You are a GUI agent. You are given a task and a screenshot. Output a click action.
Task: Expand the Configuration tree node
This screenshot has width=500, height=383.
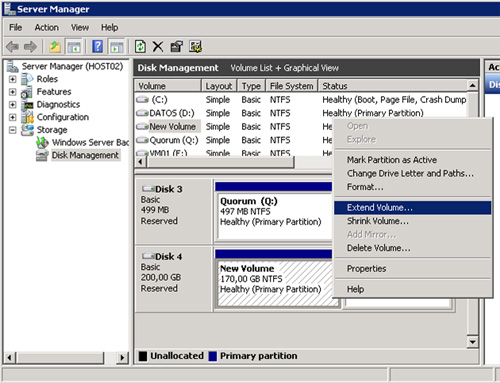pyautogui.click(x=12, y=117)
